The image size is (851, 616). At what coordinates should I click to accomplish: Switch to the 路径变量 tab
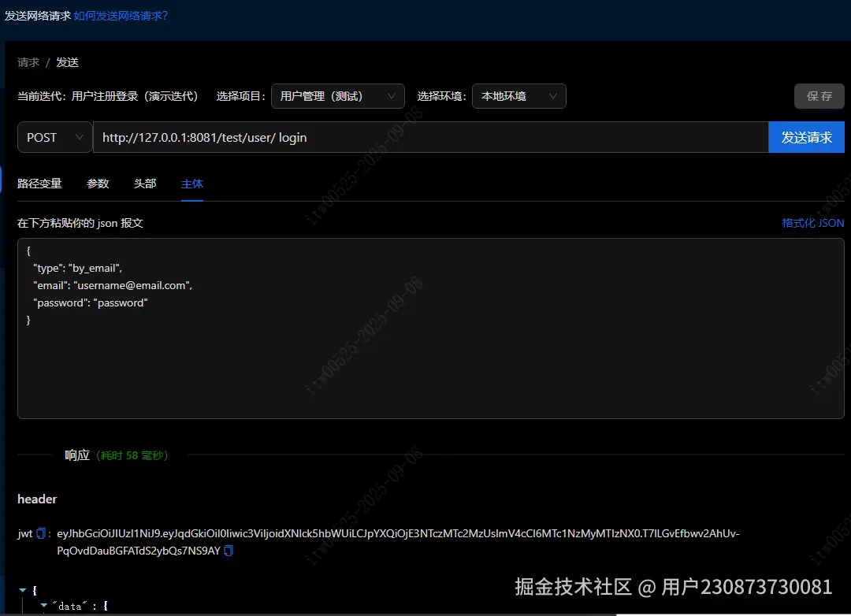point(39,184)
